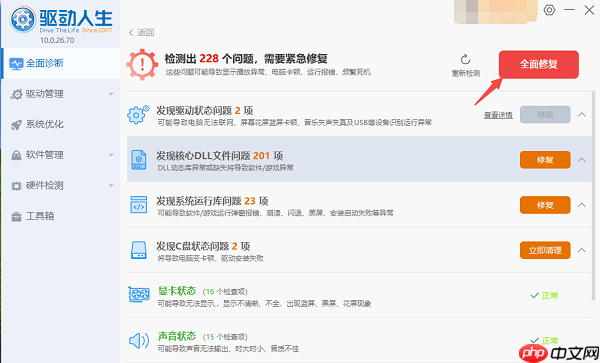Click the red warning gear alert icon
Viewport: 600px width, 363px height.
142,64
